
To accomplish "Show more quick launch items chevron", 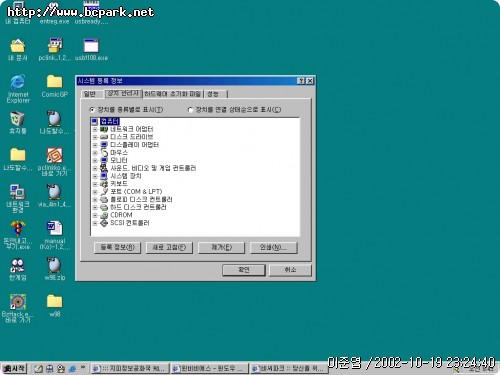I will [x=83, y=368].
